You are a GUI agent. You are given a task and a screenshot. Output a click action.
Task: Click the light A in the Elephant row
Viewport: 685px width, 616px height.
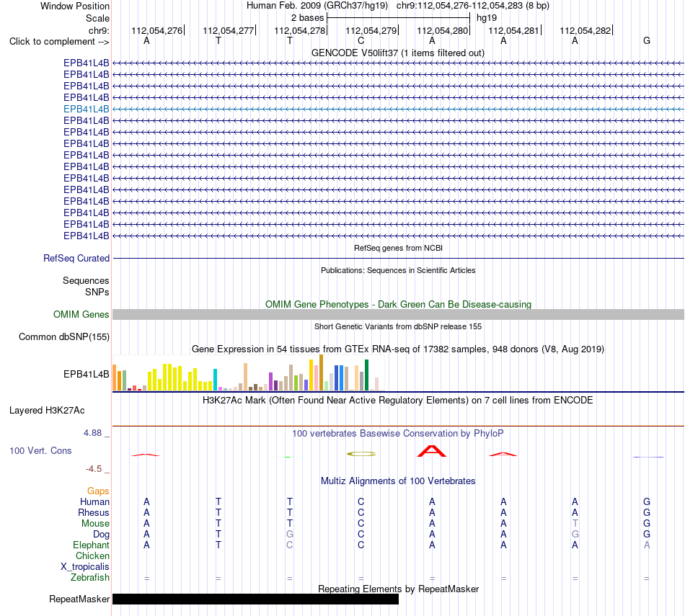647,545
